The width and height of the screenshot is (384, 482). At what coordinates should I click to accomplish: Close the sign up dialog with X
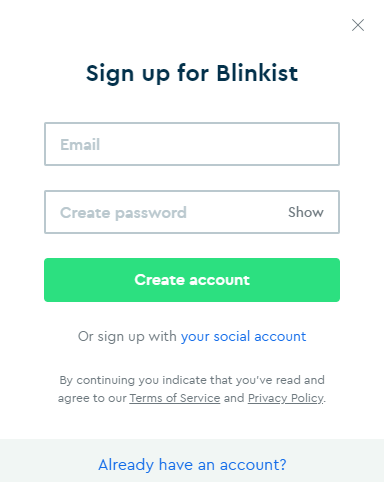tap(358, 25)
